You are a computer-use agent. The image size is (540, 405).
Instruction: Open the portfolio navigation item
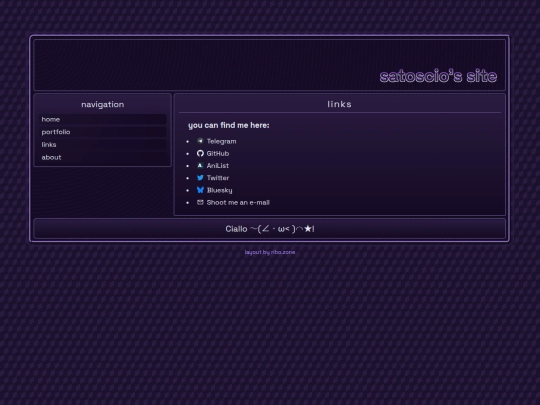pyautogui.click(x=103, y=132)
